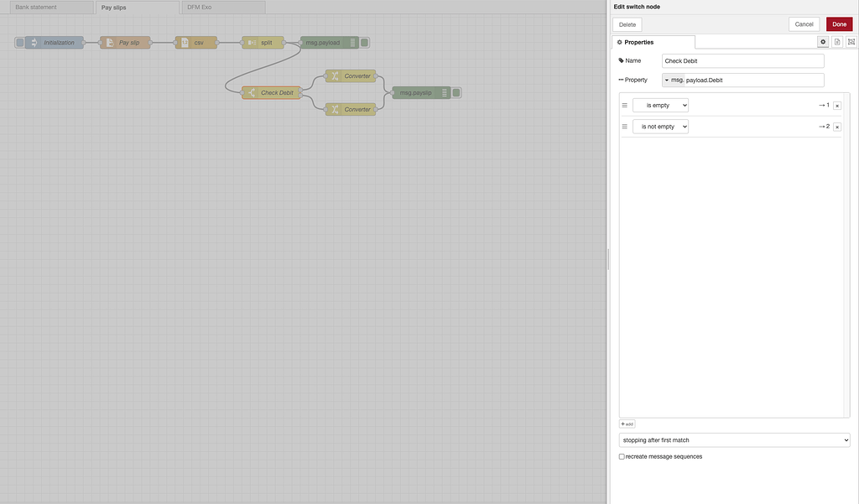Screen dimensions: 859x504
Task: Click Done to save the switch node
Action: [838, 23]
